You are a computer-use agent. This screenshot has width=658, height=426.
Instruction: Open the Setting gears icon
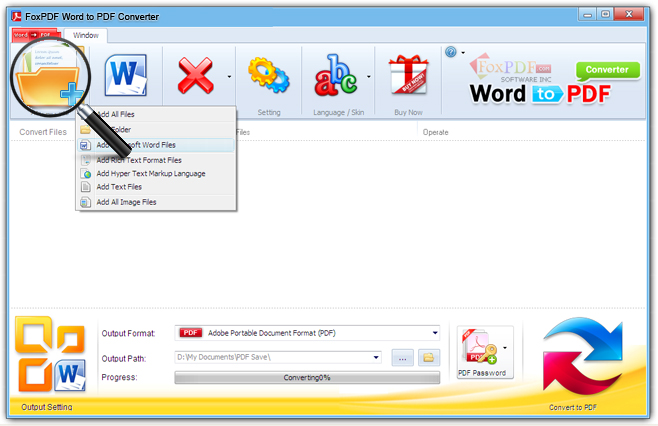pos(269,75)
